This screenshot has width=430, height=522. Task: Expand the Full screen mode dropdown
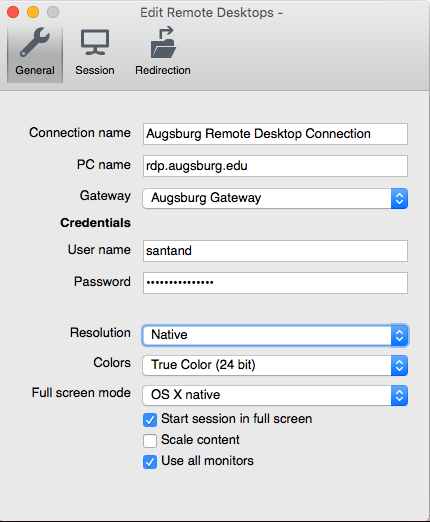click(x=275, y=395)
